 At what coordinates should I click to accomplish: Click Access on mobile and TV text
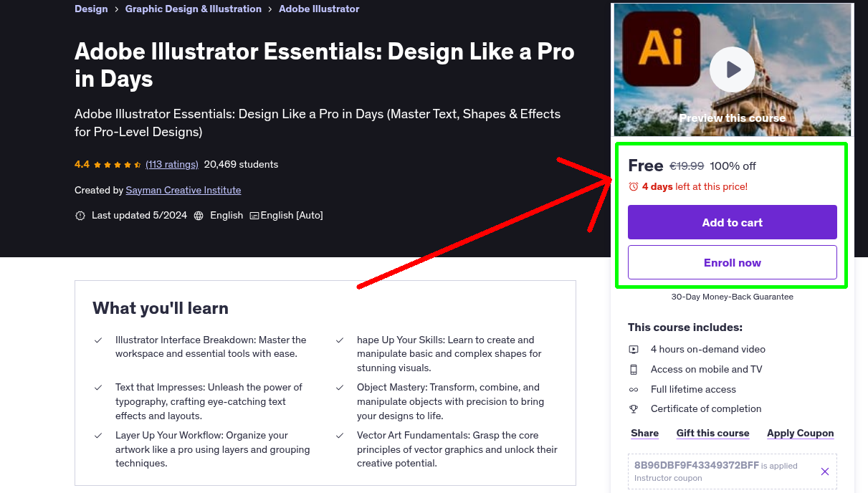click(707, 369)
